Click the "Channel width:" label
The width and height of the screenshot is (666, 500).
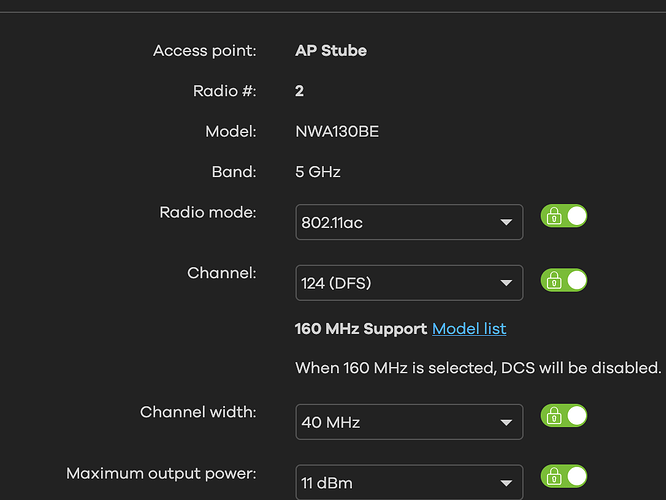pyautogui.click(x=198, y=412)
